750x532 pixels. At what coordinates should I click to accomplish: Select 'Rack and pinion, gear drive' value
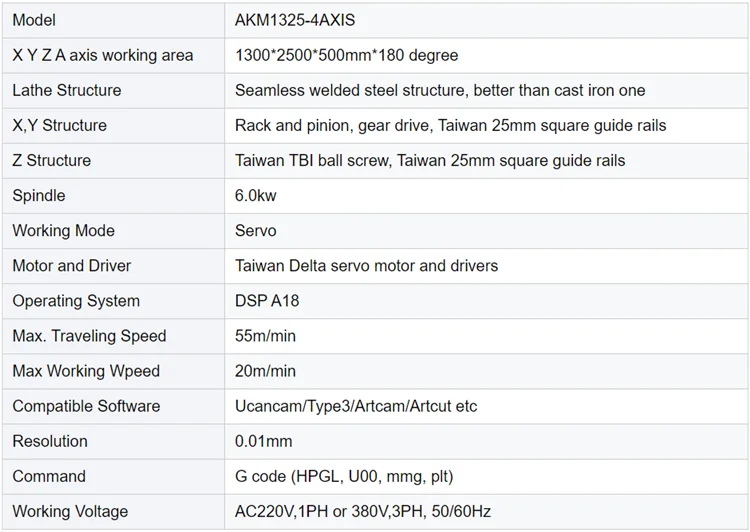click(x=332, y=125)
